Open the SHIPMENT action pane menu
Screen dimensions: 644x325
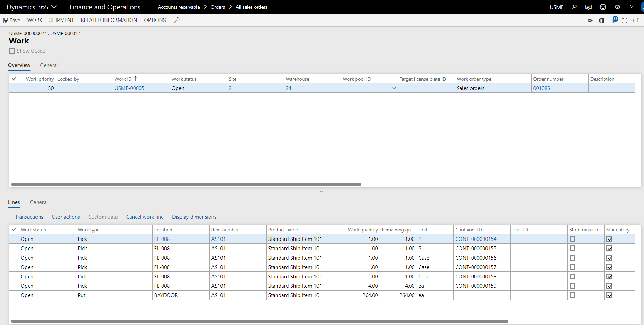[62, 20]
